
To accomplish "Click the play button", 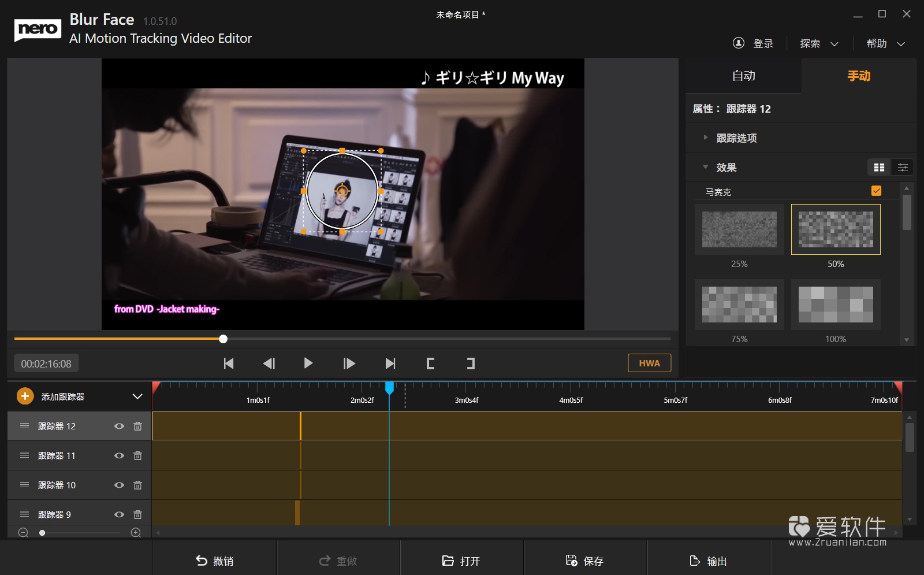I will (x=308, y=363).
